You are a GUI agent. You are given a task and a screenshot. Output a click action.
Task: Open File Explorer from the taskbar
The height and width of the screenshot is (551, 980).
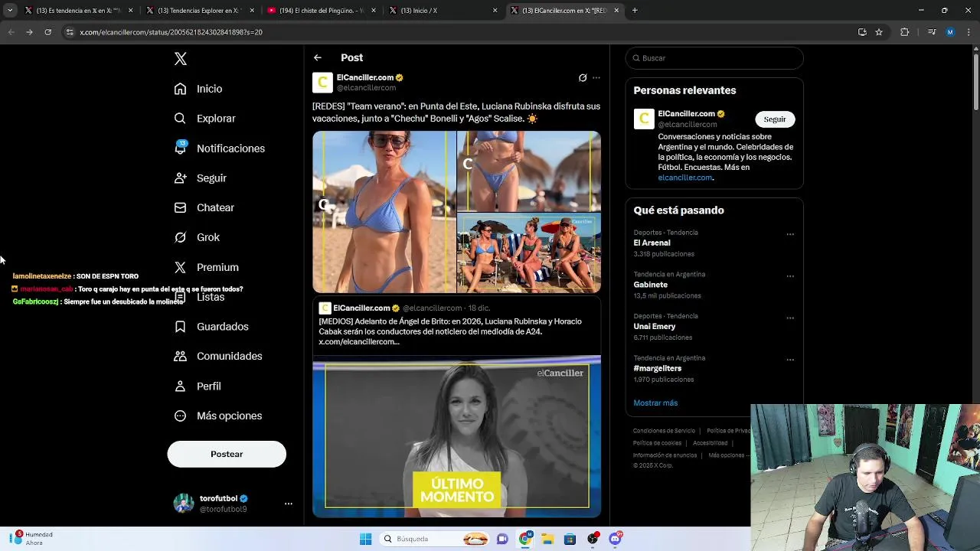547,539
